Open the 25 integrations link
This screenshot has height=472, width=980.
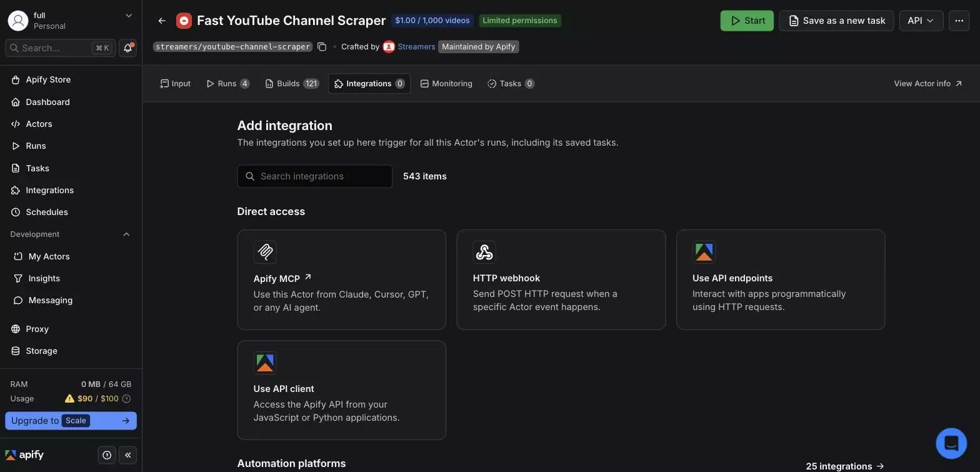tap(845, 466)
